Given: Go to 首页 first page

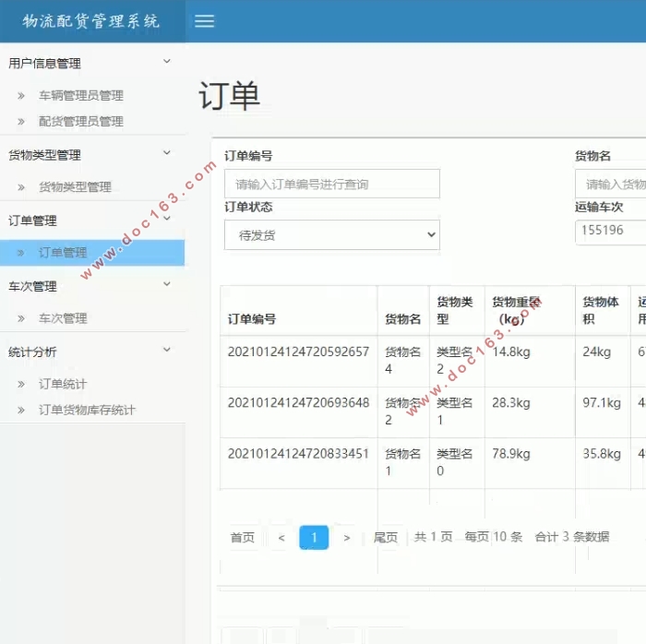Looking at the screenshot, I should tap(243, 537).
